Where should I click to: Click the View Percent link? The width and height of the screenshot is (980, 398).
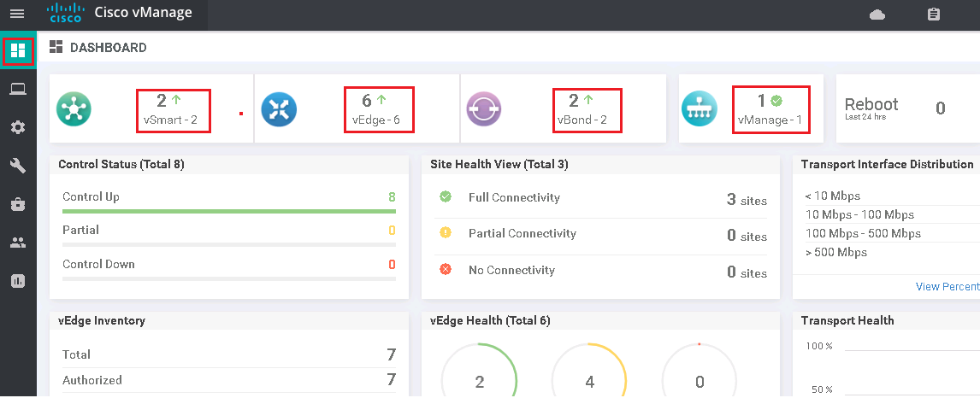tap(948, 286)
